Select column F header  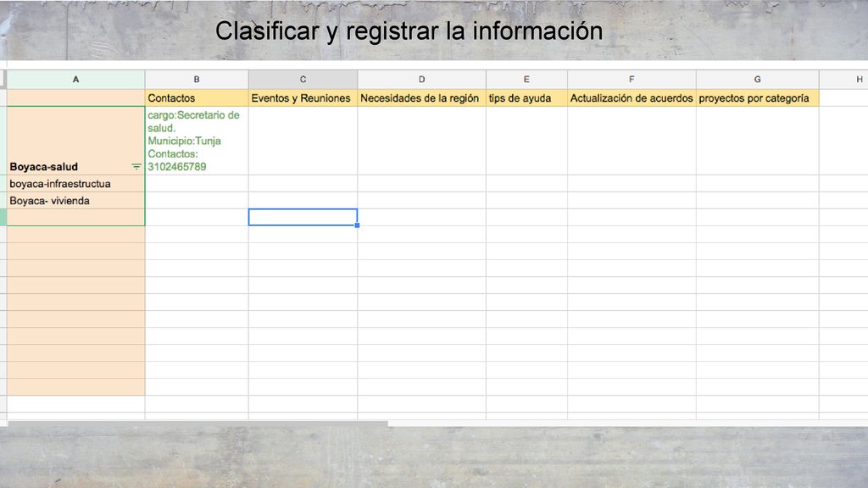632,79
